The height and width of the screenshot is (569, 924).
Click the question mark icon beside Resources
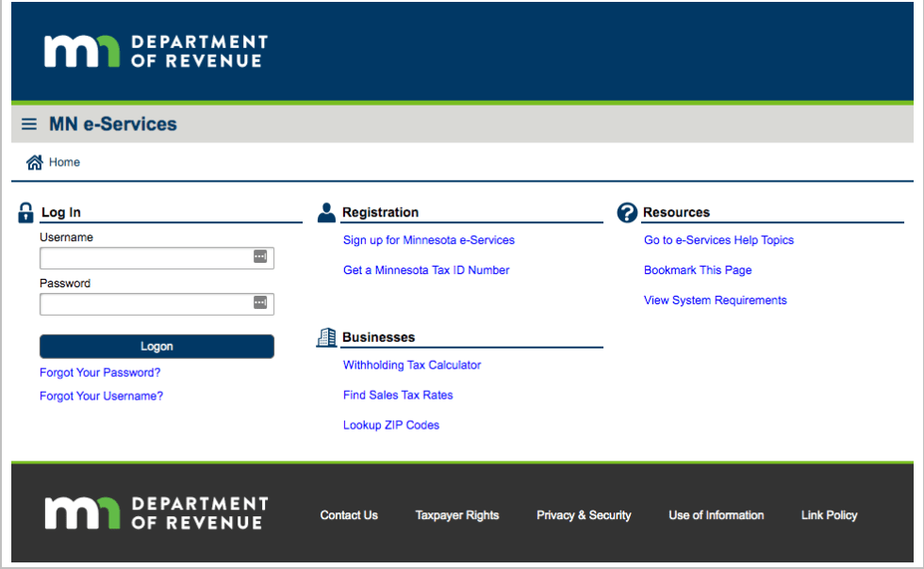pos(627,212)
